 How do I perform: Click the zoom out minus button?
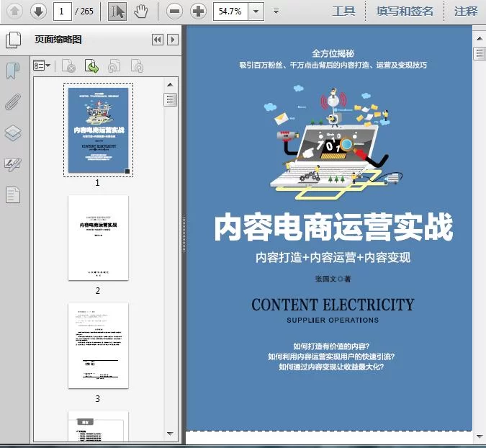click(x=174, y=11)
